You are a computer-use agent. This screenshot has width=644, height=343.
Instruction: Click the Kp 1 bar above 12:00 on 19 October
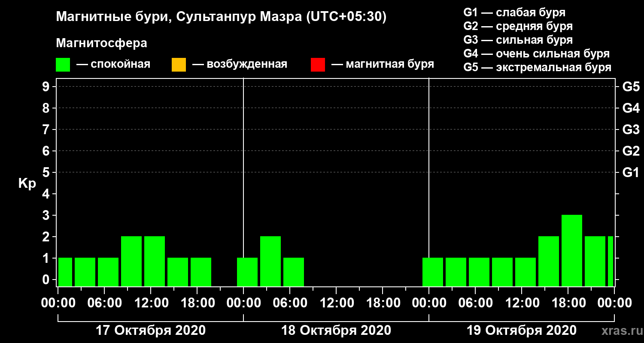coord(526,272)
